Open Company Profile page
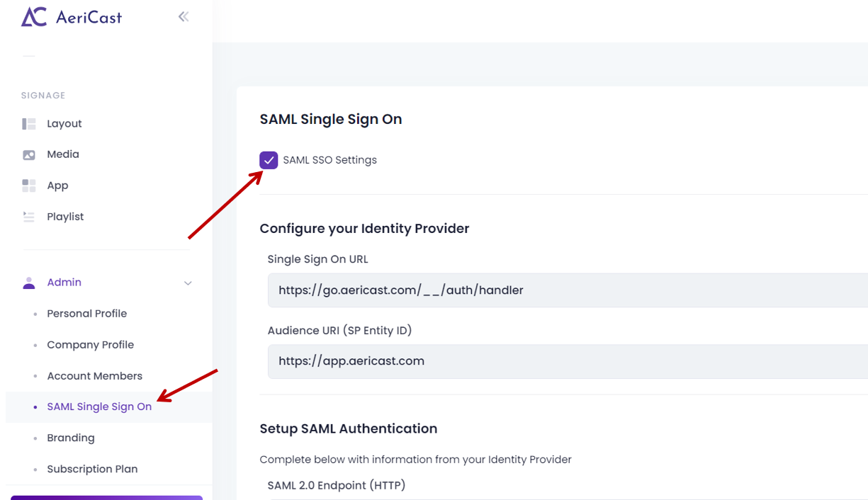 click(91, 345)
